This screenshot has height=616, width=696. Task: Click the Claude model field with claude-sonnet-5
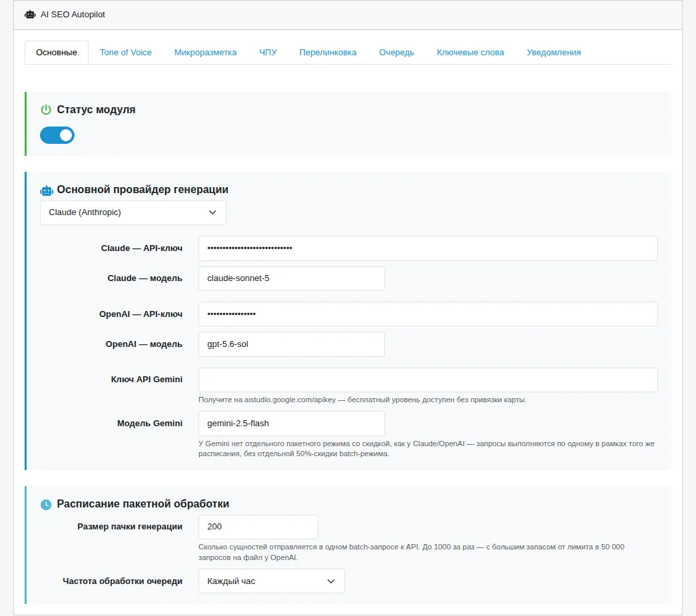pos(291,279)
